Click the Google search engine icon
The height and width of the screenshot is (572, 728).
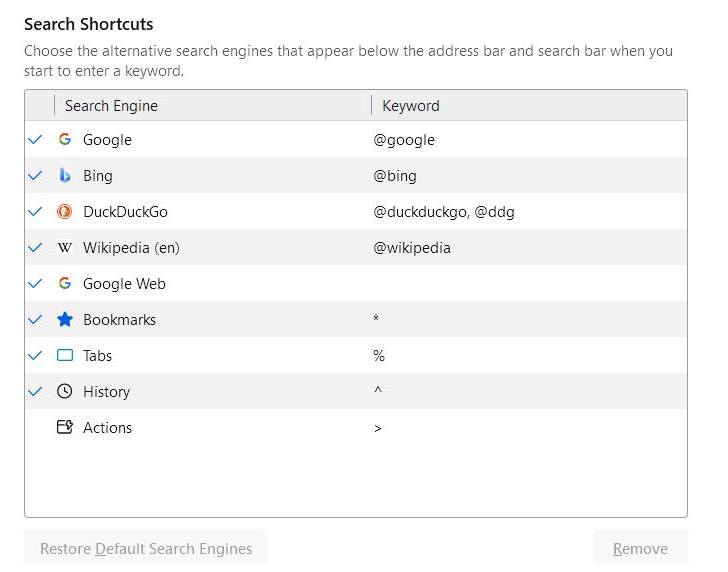[65, 139]
